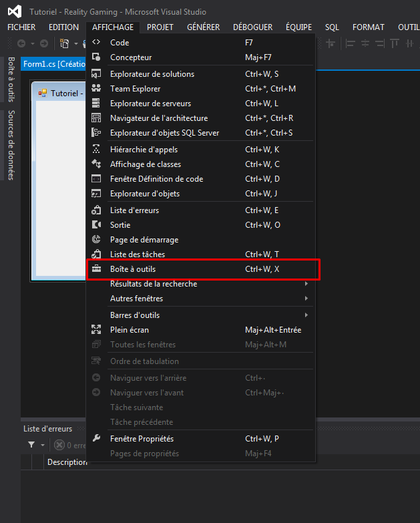420x523 pixels.
Task: Click the Maj+Alt+Entrée shortcut text
Action: [x=273, y=329]
